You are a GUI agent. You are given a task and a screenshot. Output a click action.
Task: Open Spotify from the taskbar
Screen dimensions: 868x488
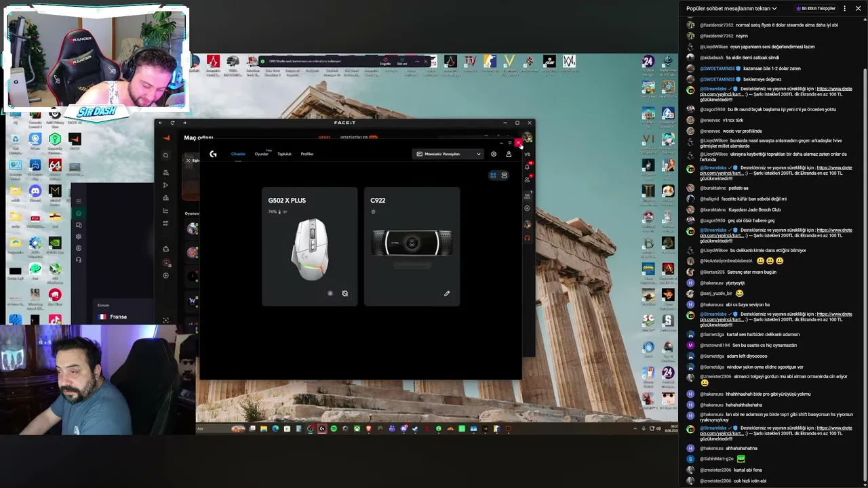[x=334, y=428]
